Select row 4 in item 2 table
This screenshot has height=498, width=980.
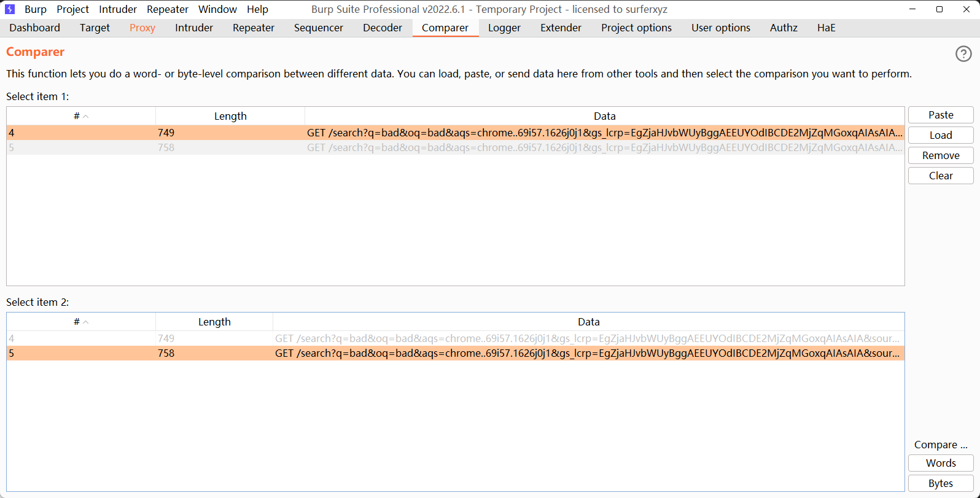[x=456, y=338]
